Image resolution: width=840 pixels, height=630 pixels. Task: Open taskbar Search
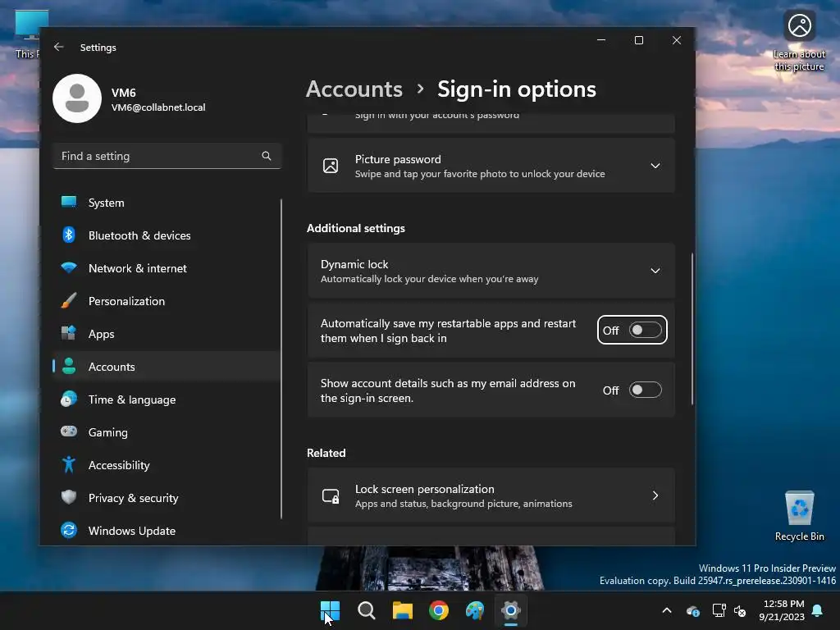click(367, 610)
